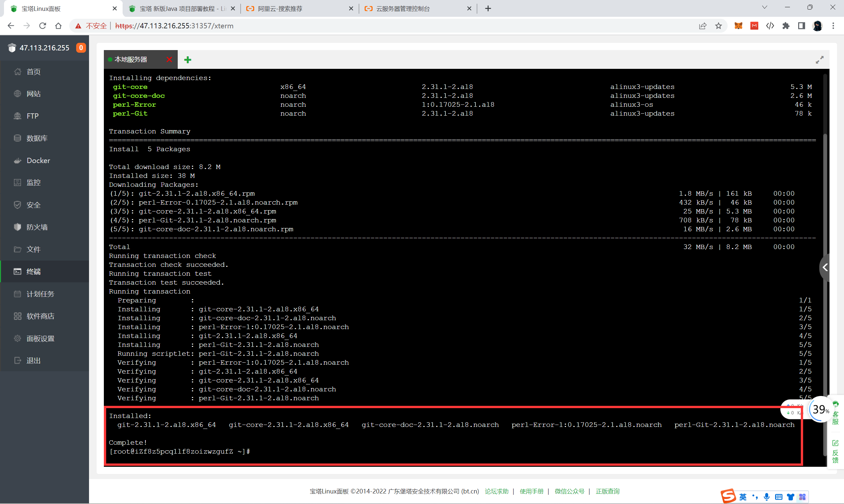Open Chrome tab search dropdown arrow
844x504 pixels.
coord(765,8)
